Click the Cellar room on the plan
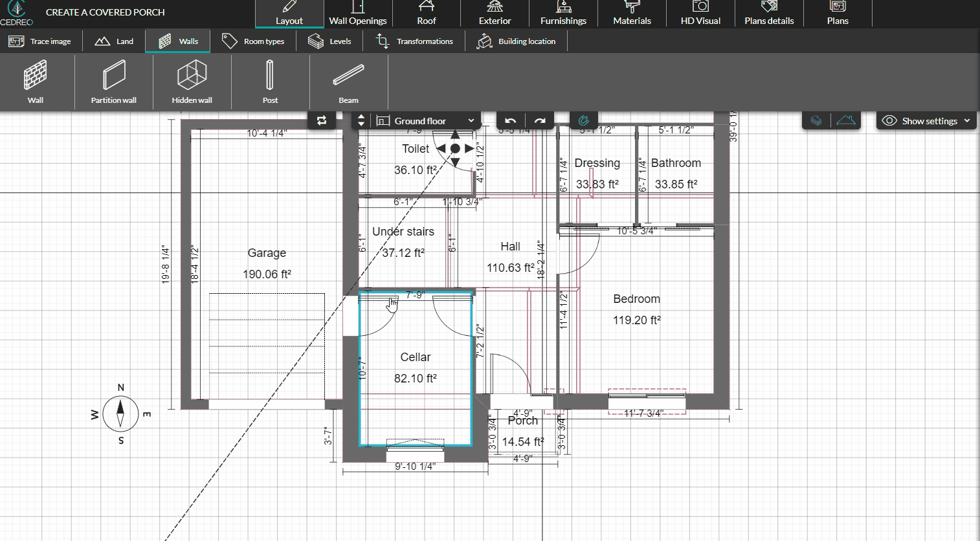Image resolution: width=980 pixels, height=541 pixels. click(x=415, y=357)
